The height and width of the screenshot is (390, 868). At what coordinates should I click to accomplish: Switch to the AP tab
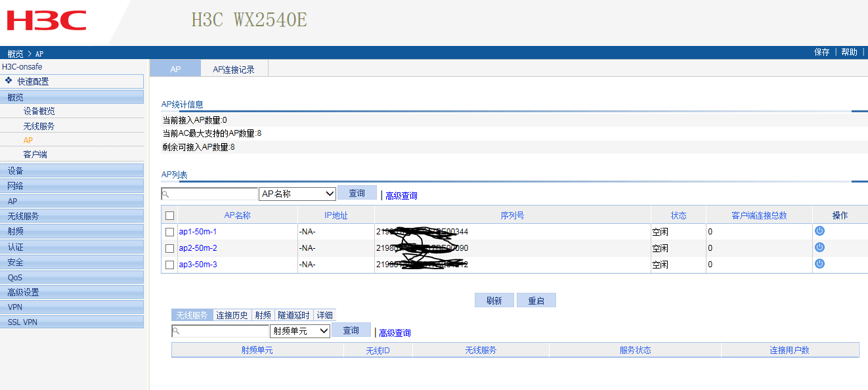[x=175, y=69]
